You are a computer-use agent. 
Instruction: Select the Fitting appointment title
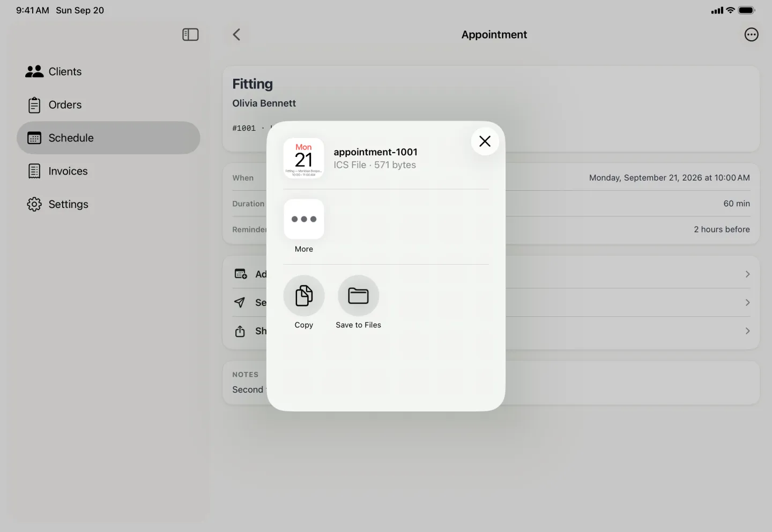pos(253,84)
